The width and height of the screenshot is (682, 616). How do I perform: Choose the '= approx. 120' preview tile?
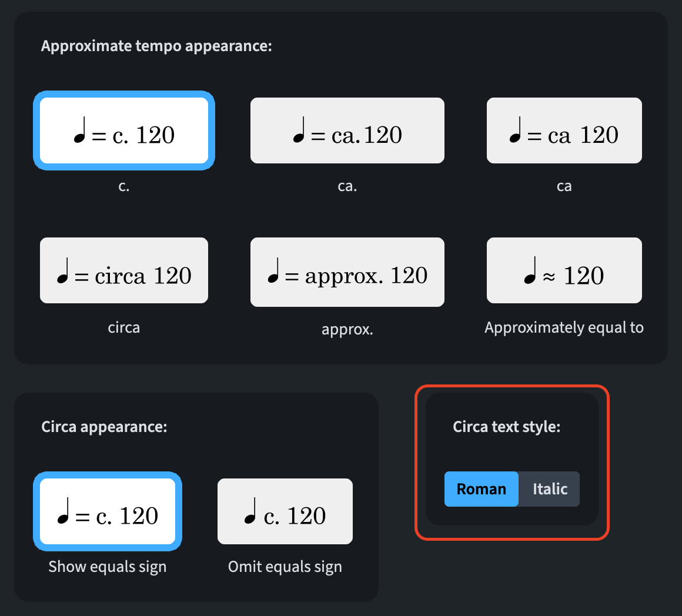347,272
